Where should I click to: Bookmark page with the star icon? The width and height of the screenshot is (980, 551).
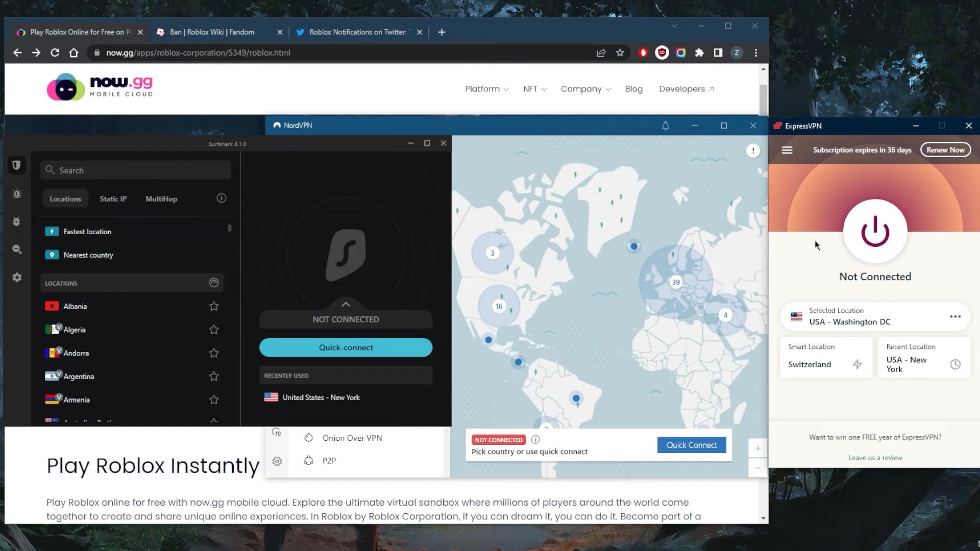point(620,53)
